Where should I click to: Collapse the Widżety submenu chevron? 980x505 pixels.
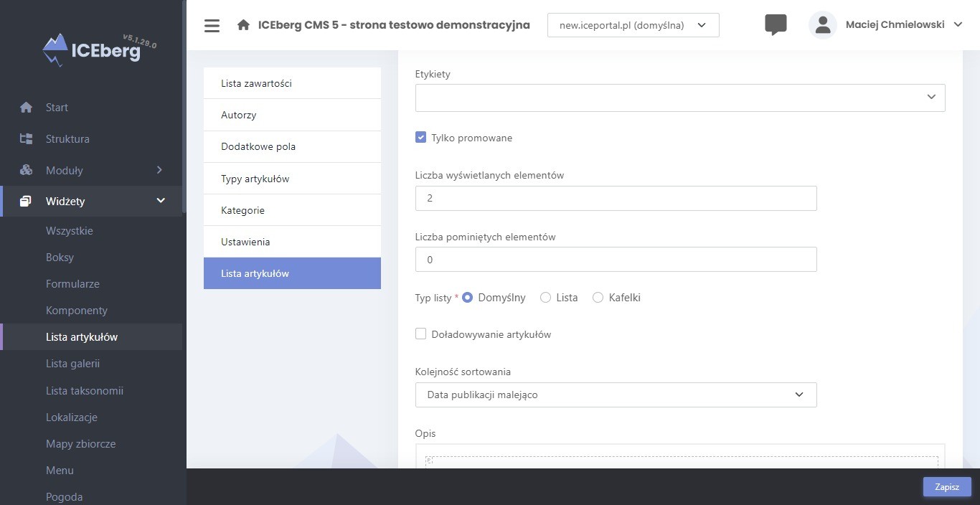[x=161, y=201]
